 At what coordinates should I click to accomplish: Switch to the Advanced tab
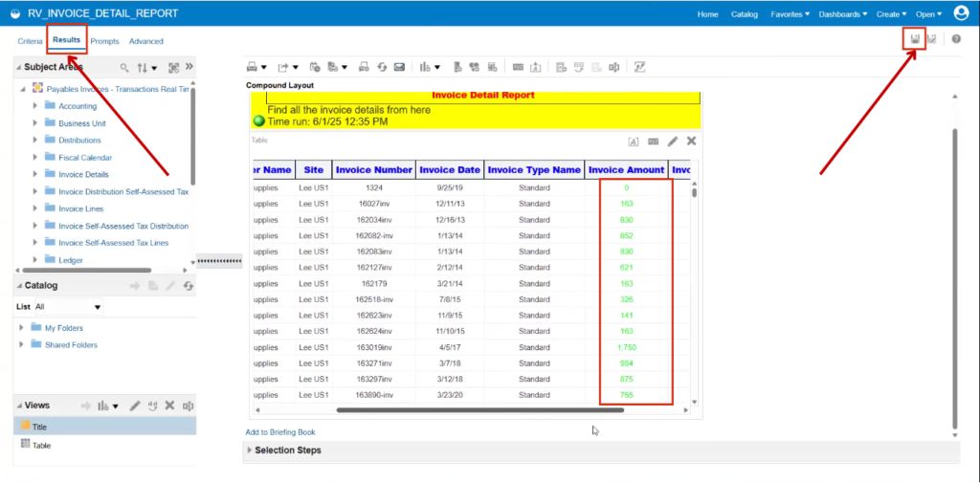coord(146,41)
